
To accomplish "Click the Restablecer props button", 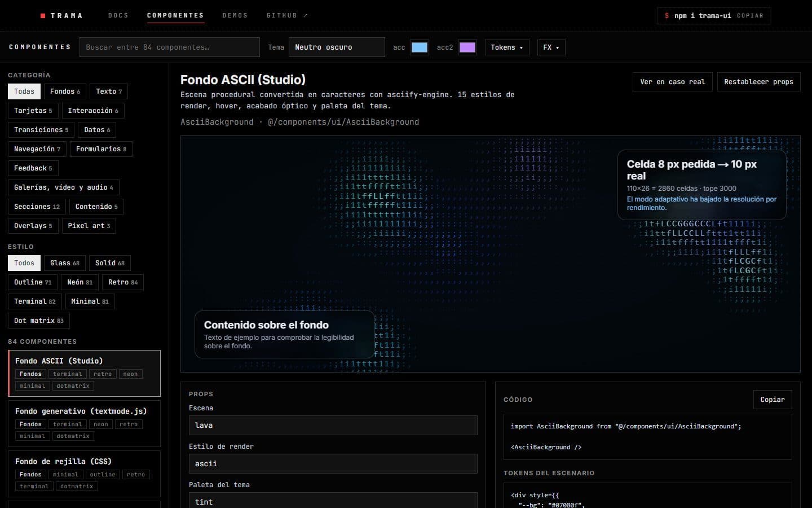I will (x=759, y=82).
